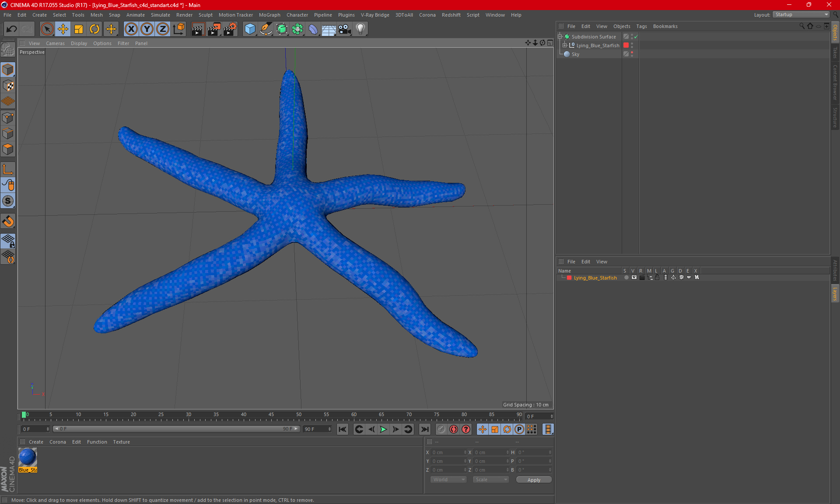
Task: Select the Sky object
Action: point(575,54)
